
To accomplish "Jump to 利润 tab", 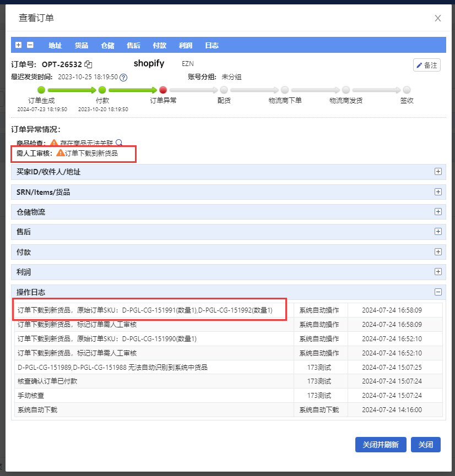I will 186,46.
